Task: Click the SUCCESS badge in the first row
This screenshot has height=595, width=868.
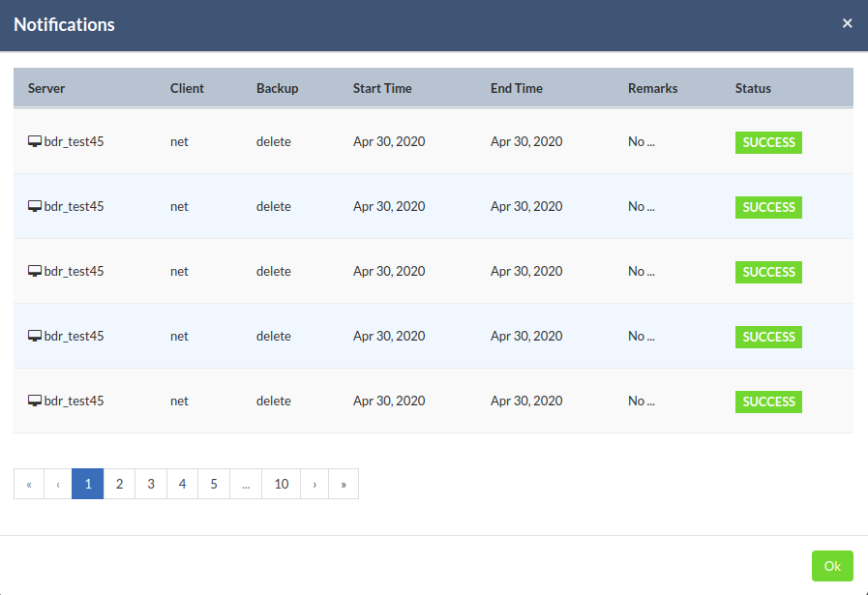Action: 768,142
